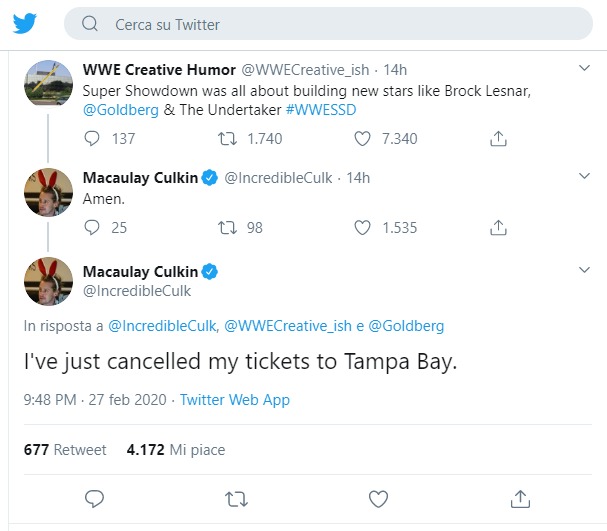Click the Twitter Web App source link

235,400
